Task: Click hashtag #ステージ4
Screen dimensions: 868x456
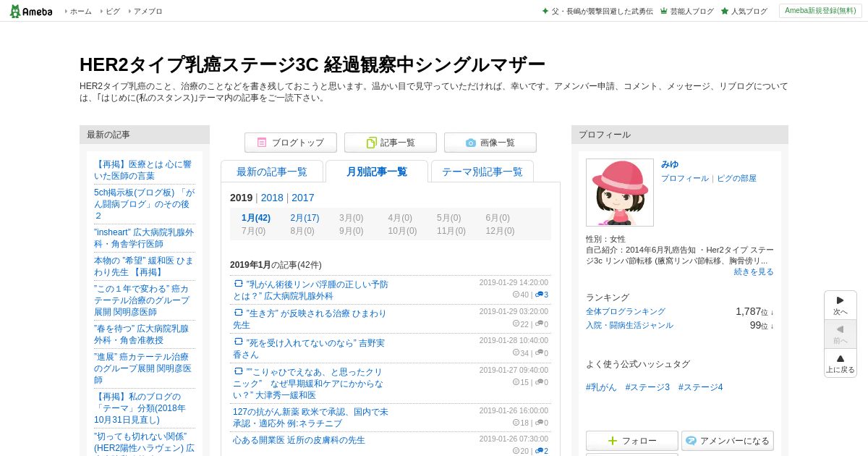Action: coord(700,387)
